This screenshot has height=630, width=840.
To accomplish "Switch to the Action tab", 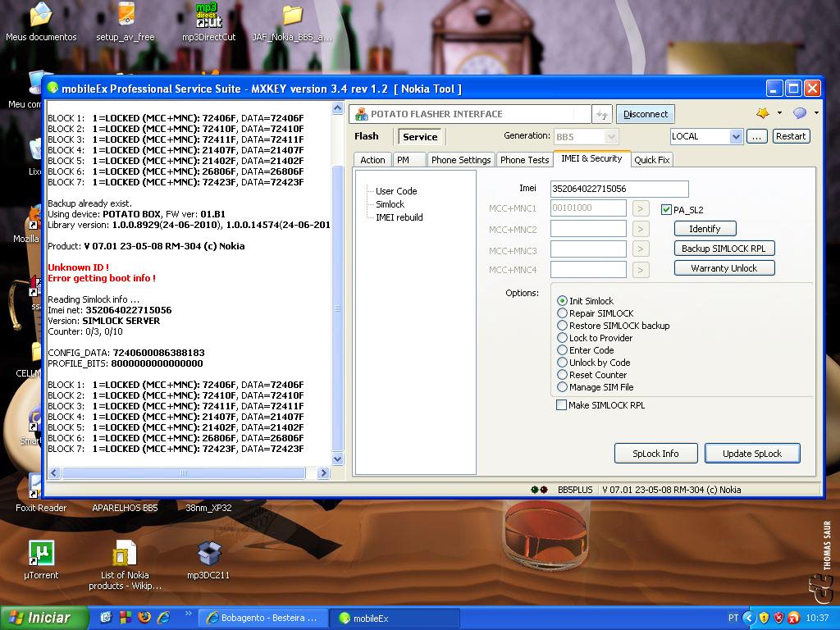I will [373, 160].
